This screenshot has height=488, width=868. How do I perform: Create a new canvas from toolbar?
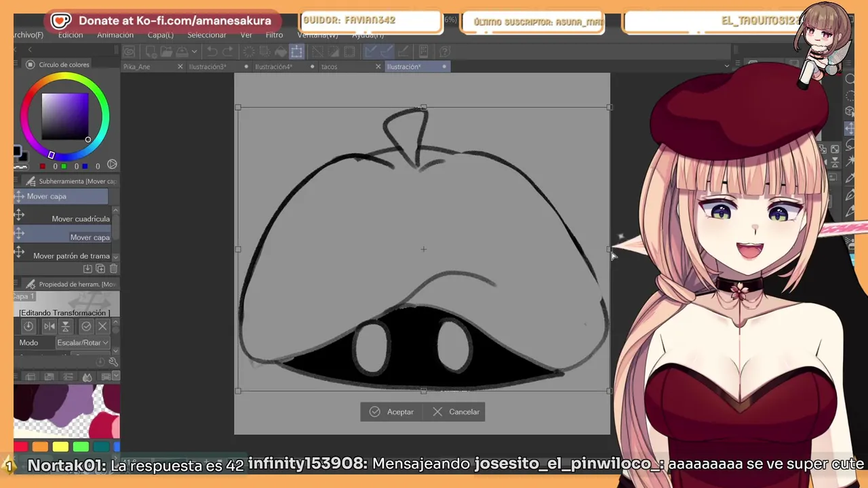[x=151, y=52]
